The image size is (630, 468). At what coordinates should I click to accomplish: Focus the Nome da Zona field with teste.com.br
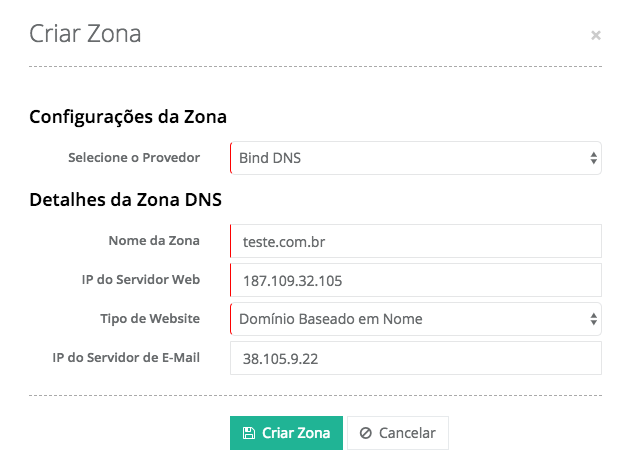pyautogui.click(x=415, y=241)
